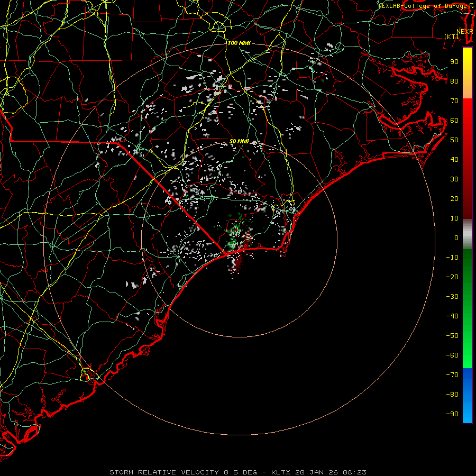Select the 30 value on velocity scale
The height and width of the screenshot is (476, 476).
[454, 179]
